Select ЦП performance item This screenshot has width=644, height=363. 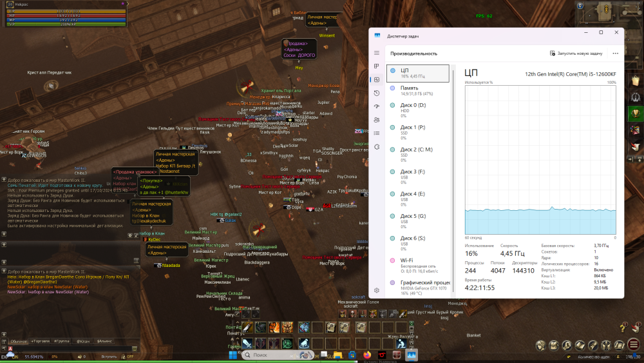click(418, 73)
